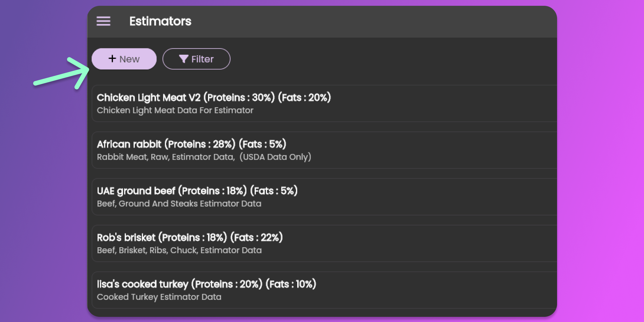Click 'Chicken Light Meat Data For Estimator' subtitle
This screenshot has width=644, height=322.
click(175, 110)
